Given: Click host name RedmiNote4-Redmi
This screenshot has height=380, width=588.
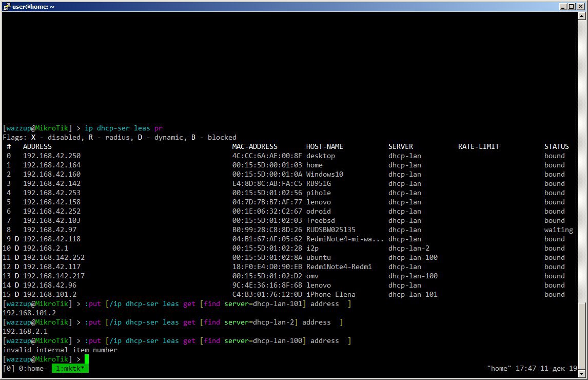Looking at the screenshot, I should click(x=339, y=267).
